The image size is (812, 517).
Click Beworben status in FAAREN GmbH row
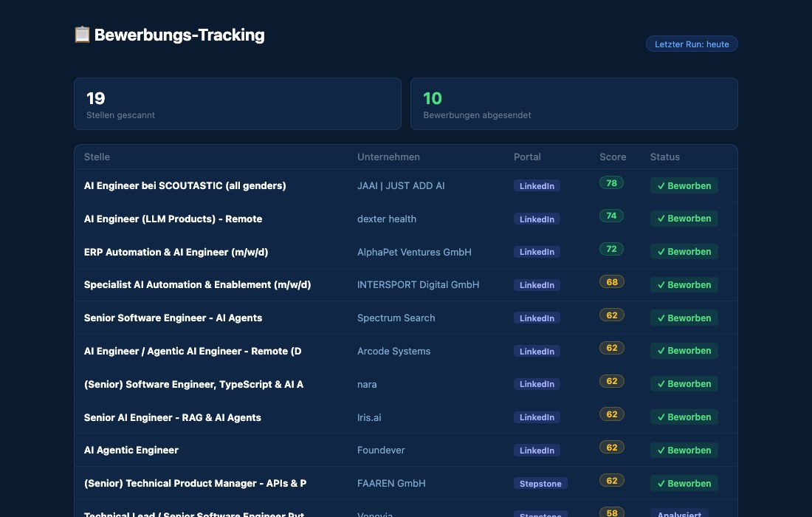tap(684, 483)
